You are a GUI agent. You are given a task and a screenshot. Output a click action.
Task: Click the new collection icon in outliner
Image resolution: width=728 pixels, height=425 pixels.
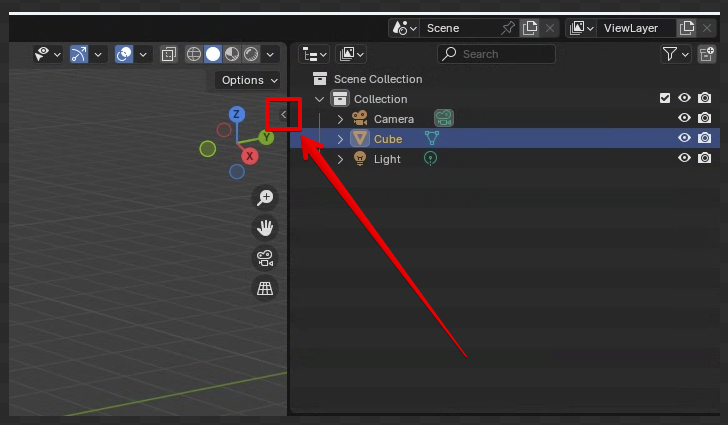(x=706, y=54)
